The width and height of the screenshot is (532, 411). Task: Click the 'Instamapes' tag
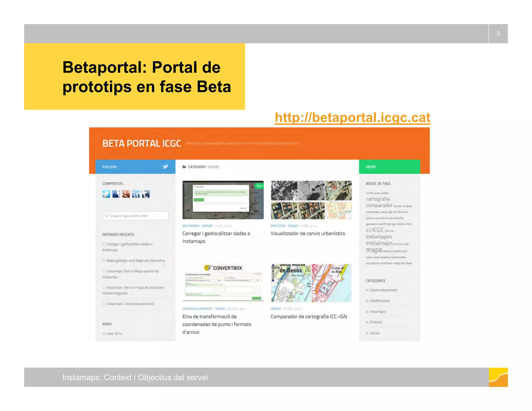click(379, 237)
